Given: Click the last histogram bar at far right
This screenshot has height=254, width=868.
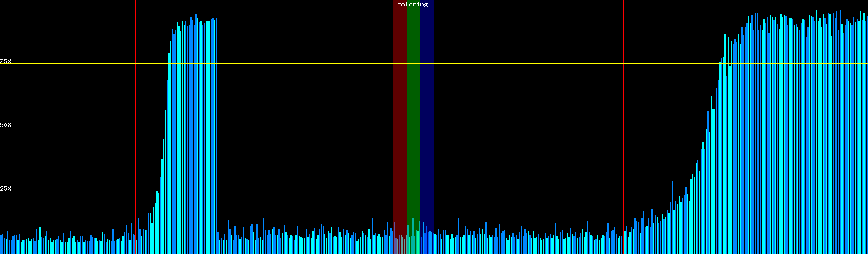Looking at the screenshot, I should click(867, 135).
